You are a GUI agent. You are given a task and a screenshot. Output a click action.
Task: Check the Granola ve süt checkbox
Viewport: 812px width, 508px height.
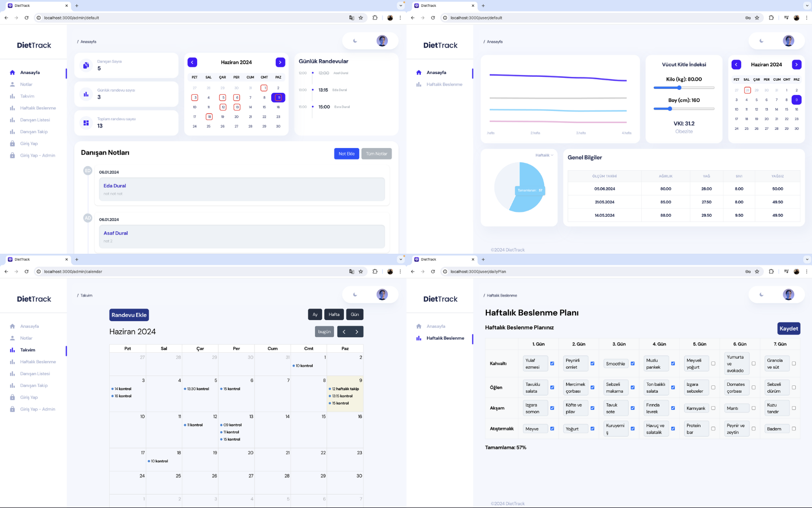coord(794,364)
